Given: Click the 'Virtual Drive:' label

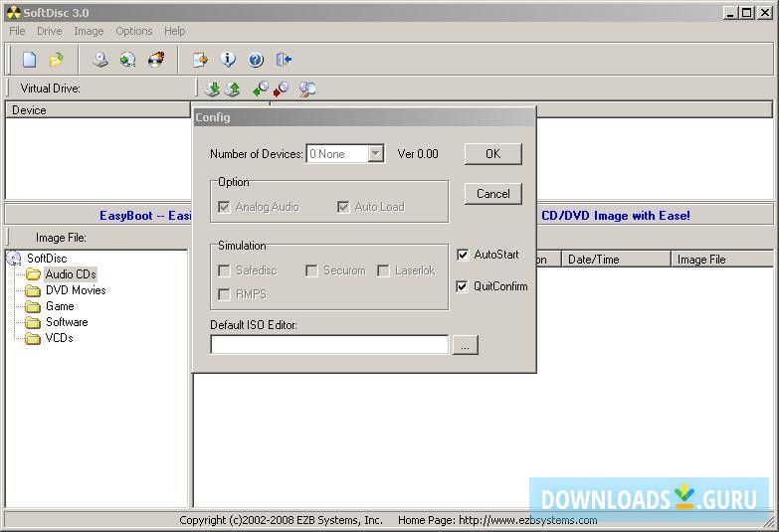Looking at the screenshot, I should pos(50,89).
